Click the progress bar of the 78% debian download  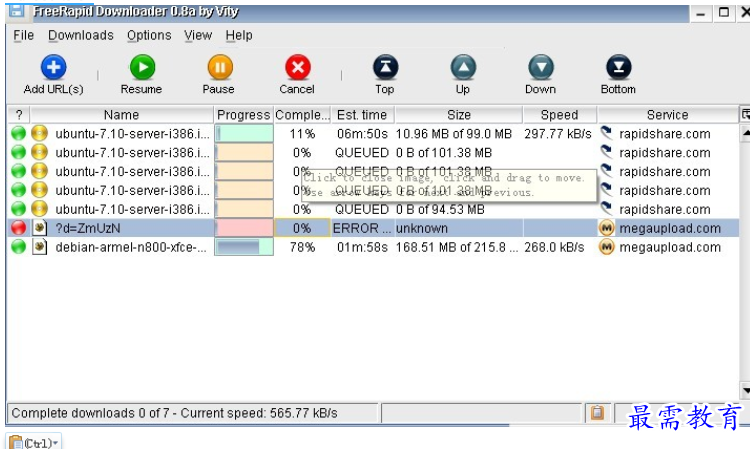coord(244,247)
